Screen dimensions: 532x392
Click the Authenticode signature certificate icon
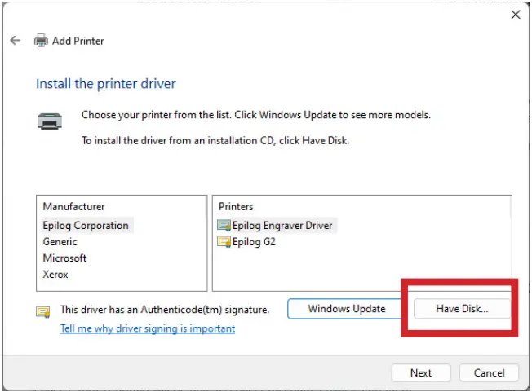click(x=43, y=311)
